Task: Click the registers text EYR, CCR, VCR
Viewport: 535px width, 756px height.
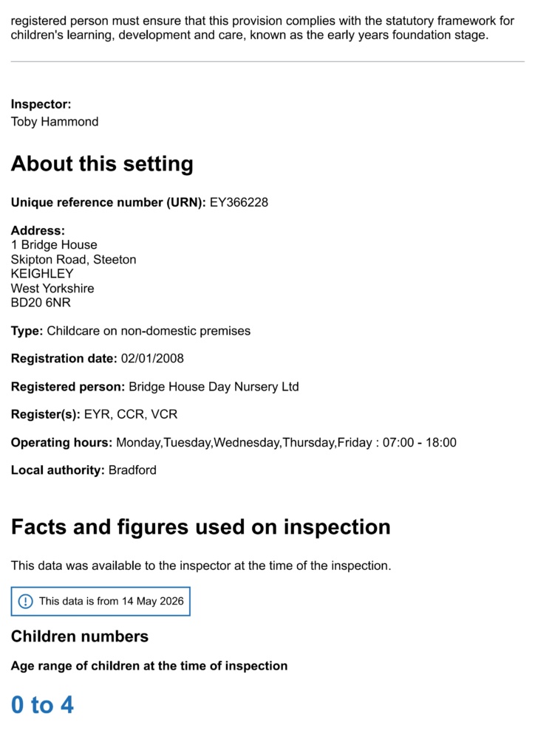Action: [x=131, y=414]
